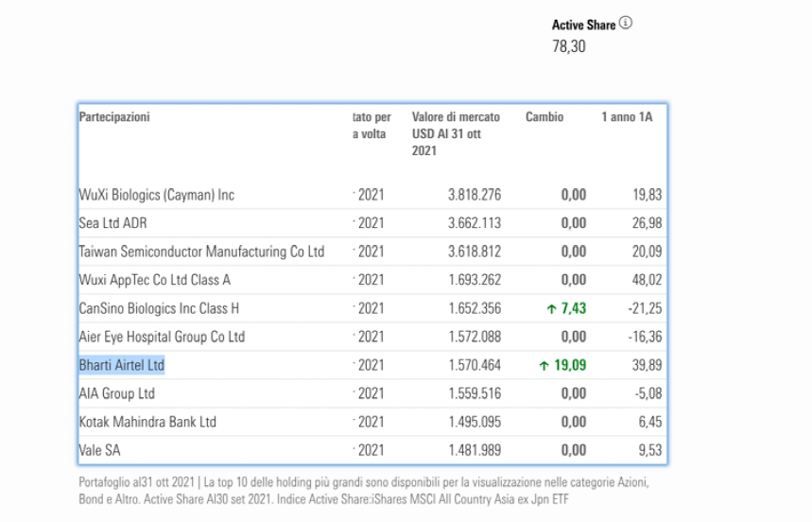812x522 pixels.
Task: Select market value 1.559.516
Action: pyautogui.click(x=475, y=393)
